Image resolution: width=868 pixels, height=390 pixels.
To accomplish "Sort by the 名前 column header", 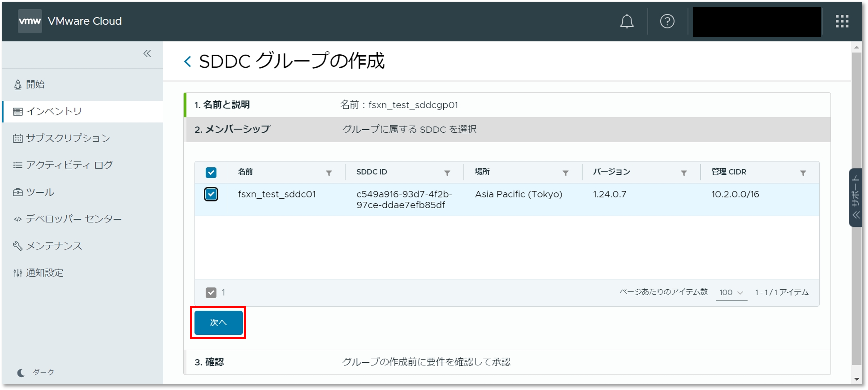I will tap(245, 172).
